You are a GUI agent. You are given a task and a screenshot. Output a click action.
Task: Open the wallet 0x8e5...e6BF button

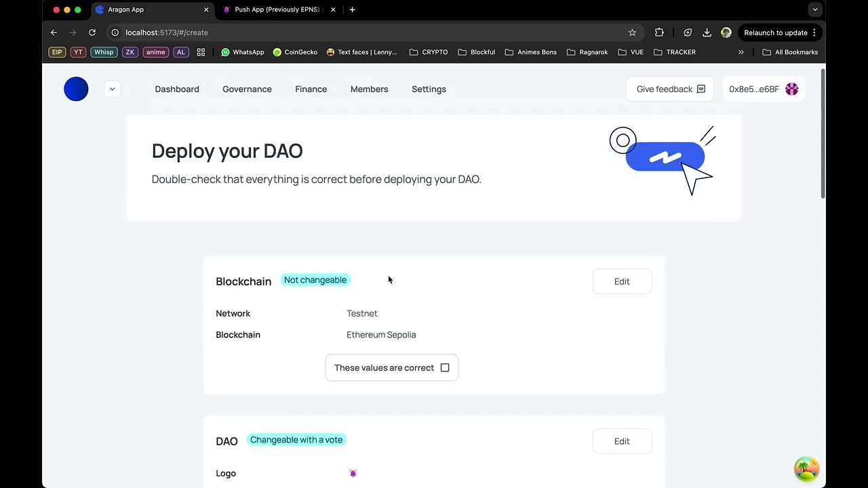coord(764,89)
